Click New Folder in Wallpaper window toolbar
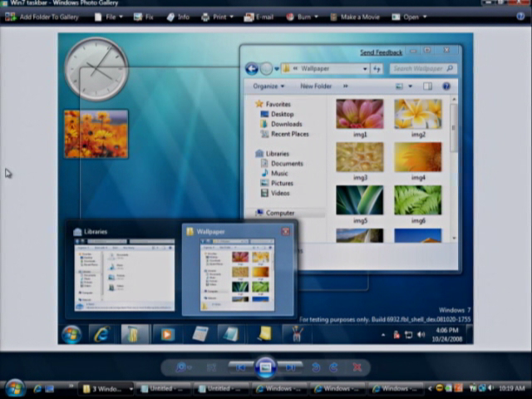 (316, 86)
